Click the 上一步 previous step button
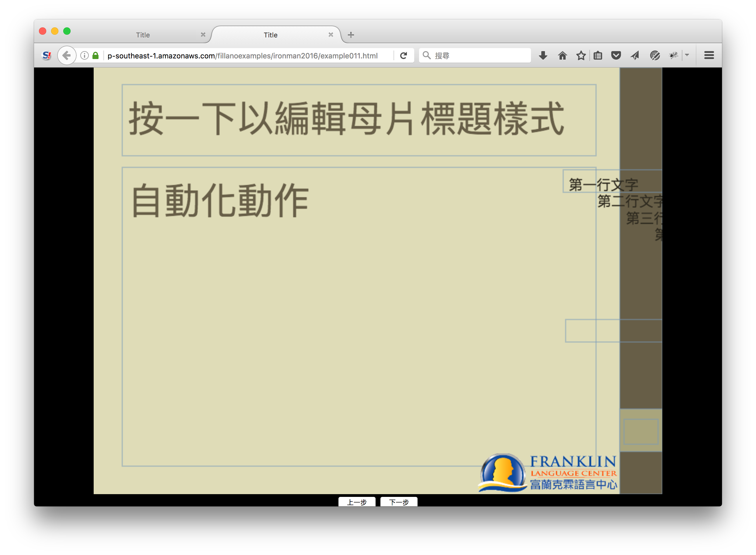756x555 pixels. click(356, 502)
